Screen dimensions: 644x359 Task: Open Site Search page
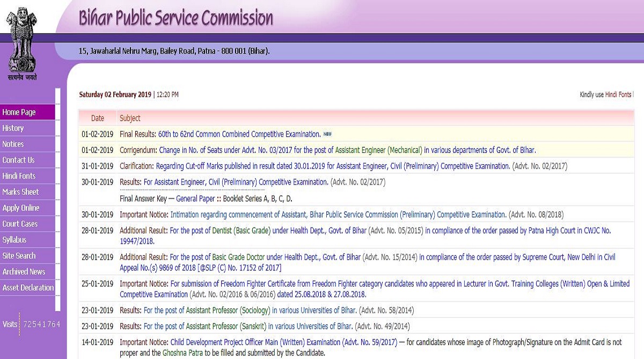click(27, 255)
